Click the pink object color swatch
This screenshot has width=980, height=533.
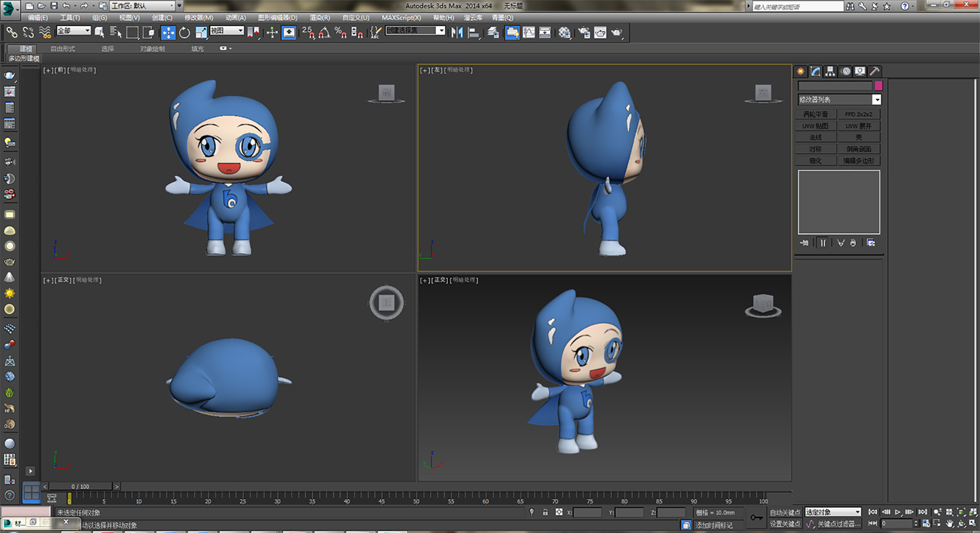(x=878, y=86)
